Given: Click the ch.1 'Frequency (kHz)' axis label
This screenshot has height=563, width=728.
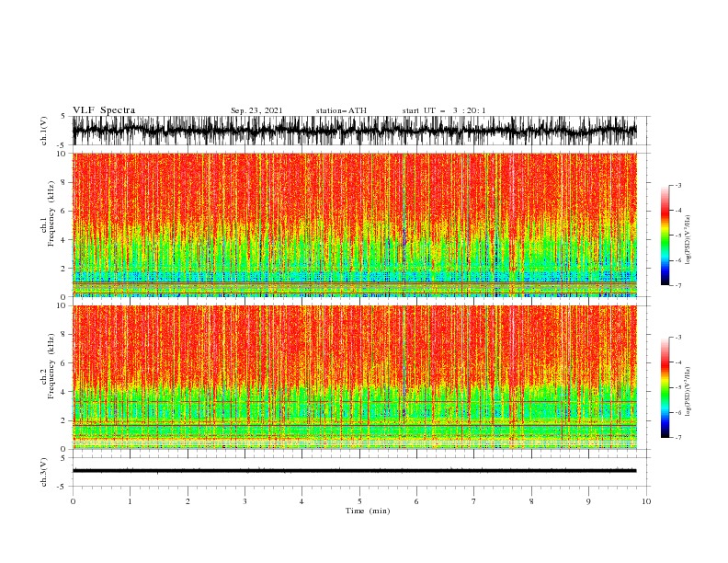Looking at the screenshot, I should (52, 213).
